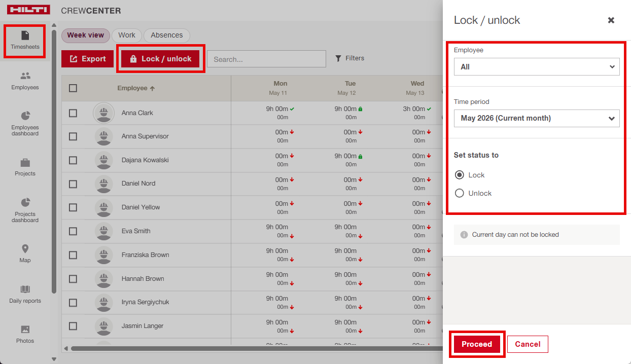Tick the checkbox for Iryna Sergiychuk
The width and height of the screenshot is (631, 364).
(x=73, y=302)
